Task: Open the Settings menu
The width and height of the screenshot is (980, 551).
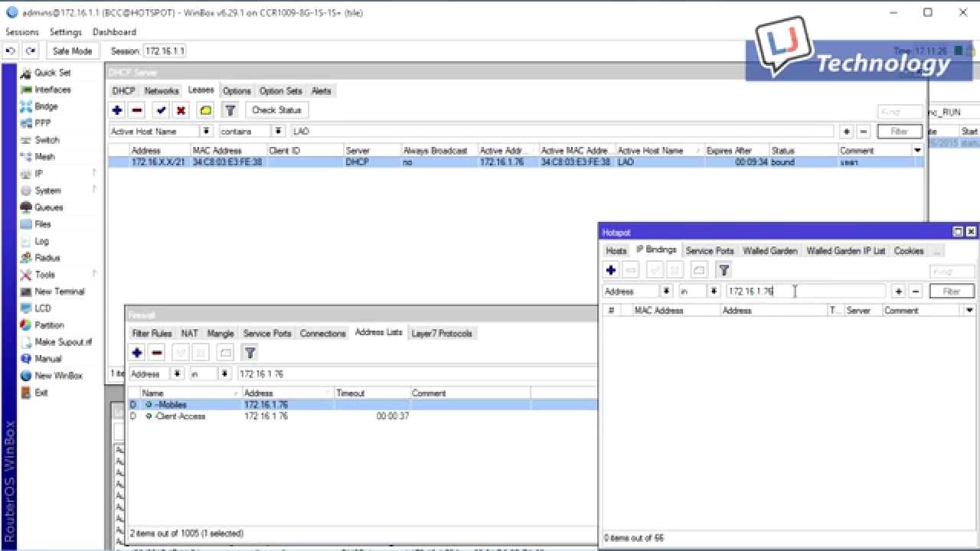Action: coord(66,32)
